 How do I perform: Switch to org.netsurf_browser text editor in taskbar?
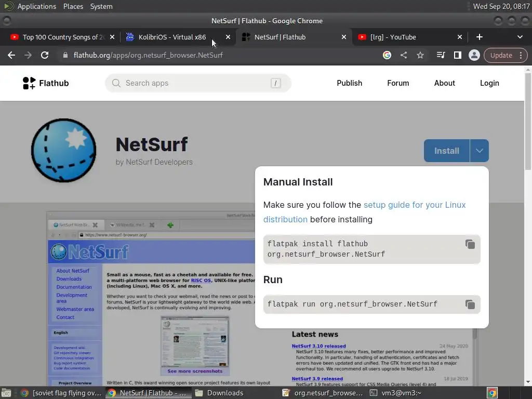pyautogui.click(x=322, y=393)
